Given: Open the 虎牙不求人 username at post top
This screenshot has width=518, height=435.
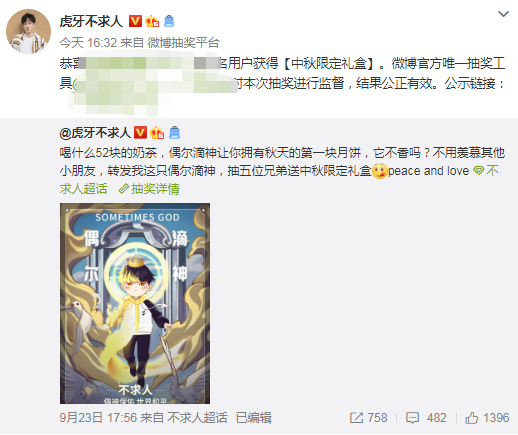Looking at the screenshot, I should 91,22.
